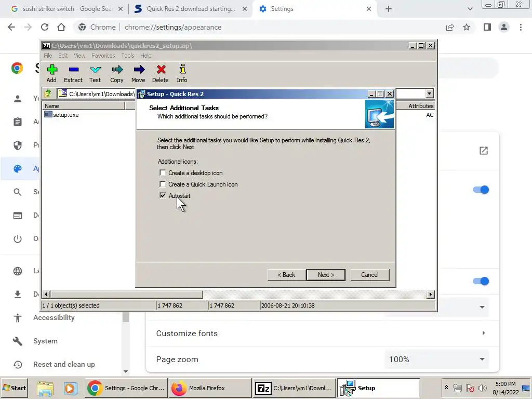
Task: Open a new Chrome tab
Action: point(389,9)
